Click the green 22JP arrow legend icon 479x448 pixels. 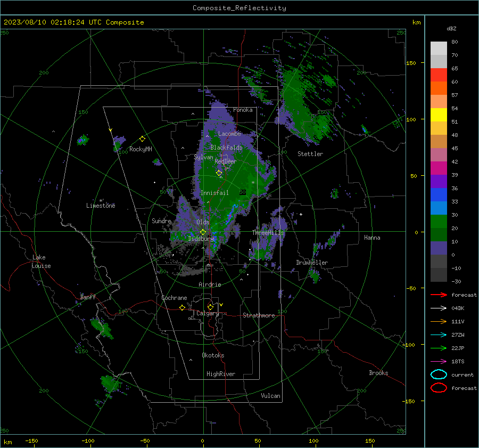(x=439, y=348)
